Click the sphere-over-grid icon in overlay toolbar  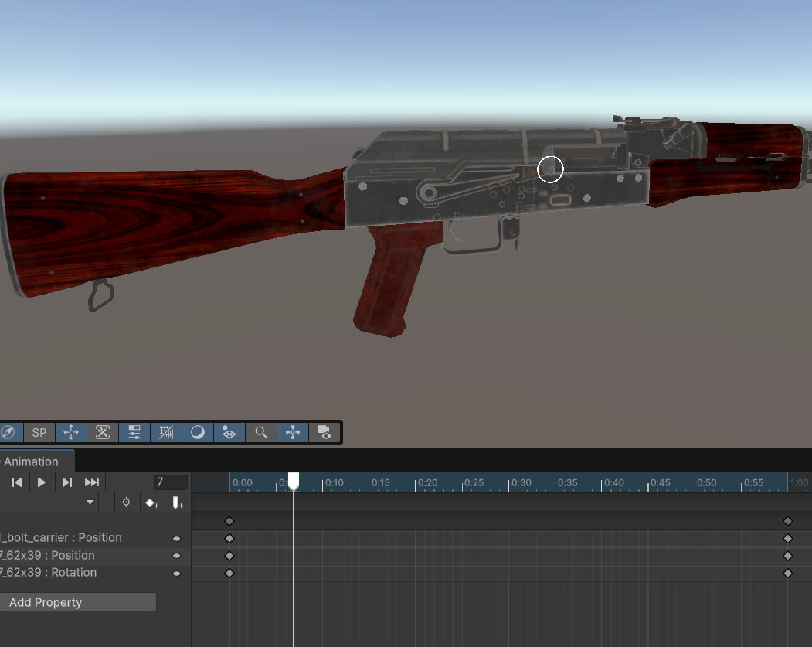(229, 432)
